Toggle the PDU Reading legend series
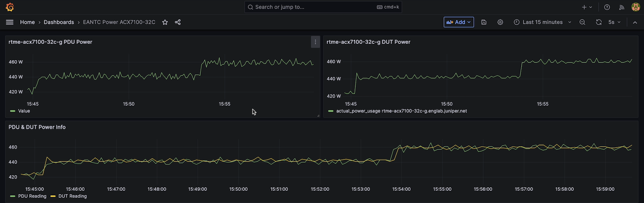Viewport: 644px width, 203px height. [32, 196]
